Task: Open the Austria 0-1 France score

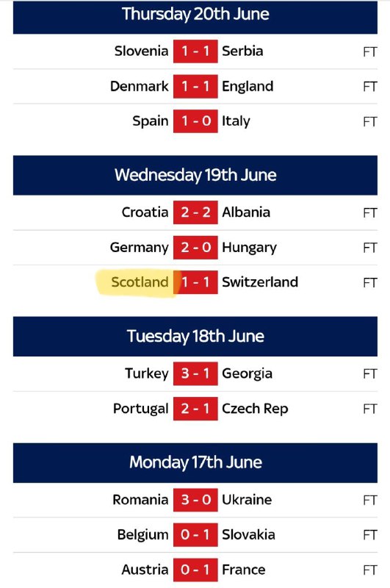Action: click(x=195, y=570)
